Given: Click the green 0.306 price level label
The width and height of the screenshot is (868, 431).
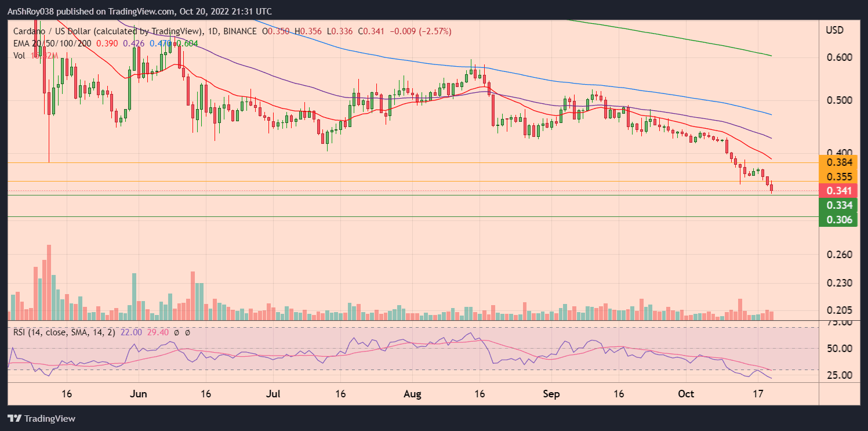Looking at the screenshot, I should pos(838,220).
